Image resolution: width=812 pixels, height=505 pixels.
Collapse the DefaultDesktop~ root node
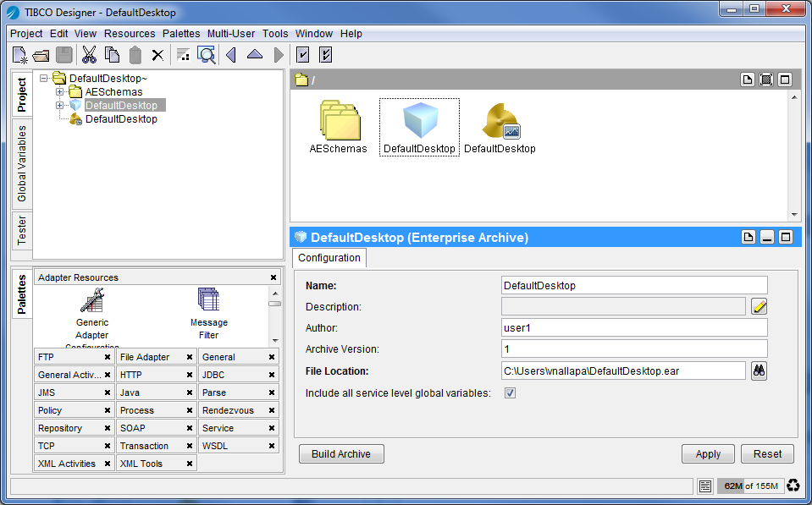click(x=44, y=79)
